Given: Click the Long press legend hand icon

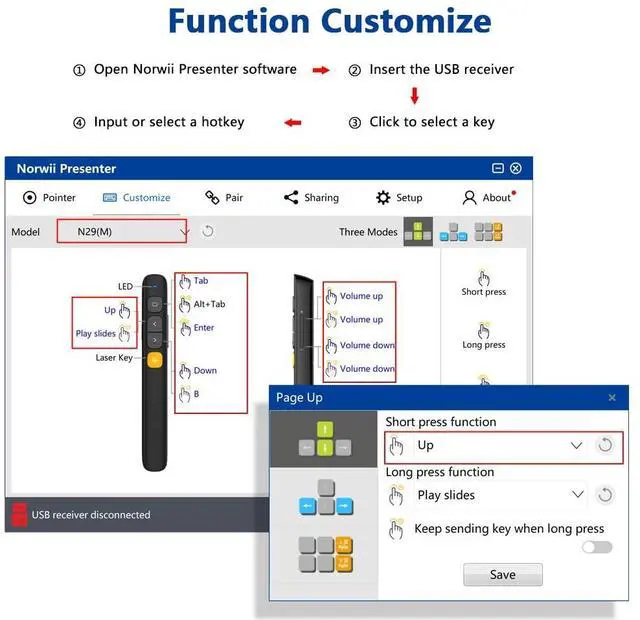Looking at the screenshot, I should 484,331.
